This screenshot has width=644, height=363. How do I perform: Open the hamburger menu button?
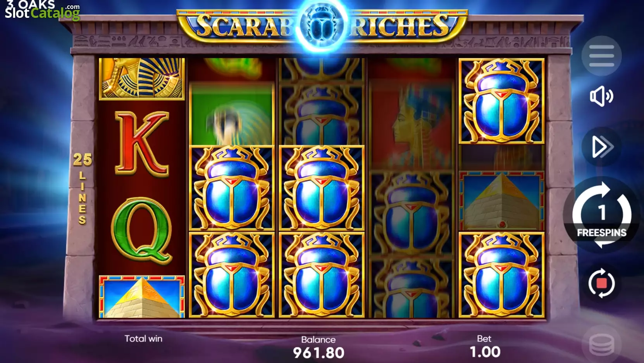(x=601, y=56)
